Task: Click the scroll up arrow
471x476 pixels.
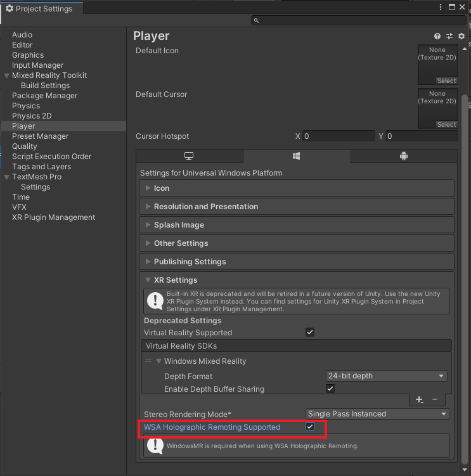Action: point(464,49)
